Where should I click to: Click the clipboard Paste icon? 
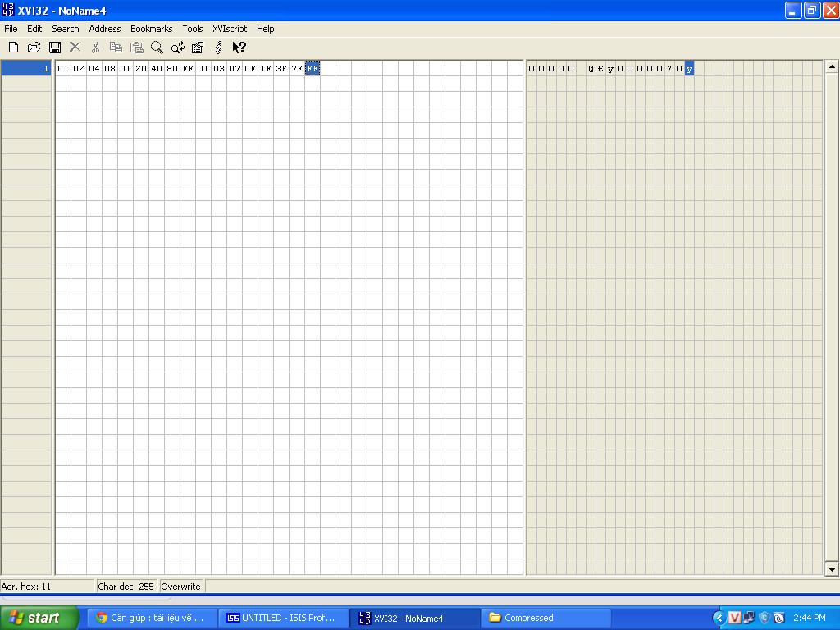pyautogui.click(x=137, y=48)
